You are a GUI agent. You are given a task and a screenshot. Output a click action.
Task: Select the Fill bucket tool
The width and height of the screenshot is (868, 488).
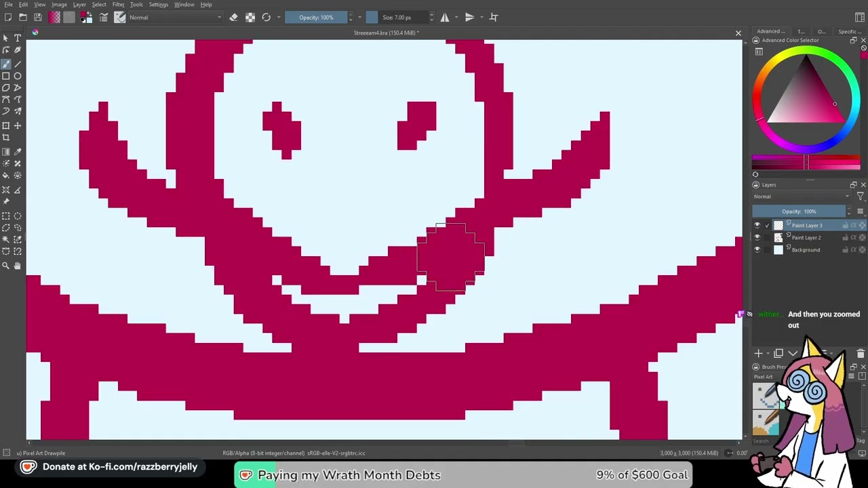(6, 176)
